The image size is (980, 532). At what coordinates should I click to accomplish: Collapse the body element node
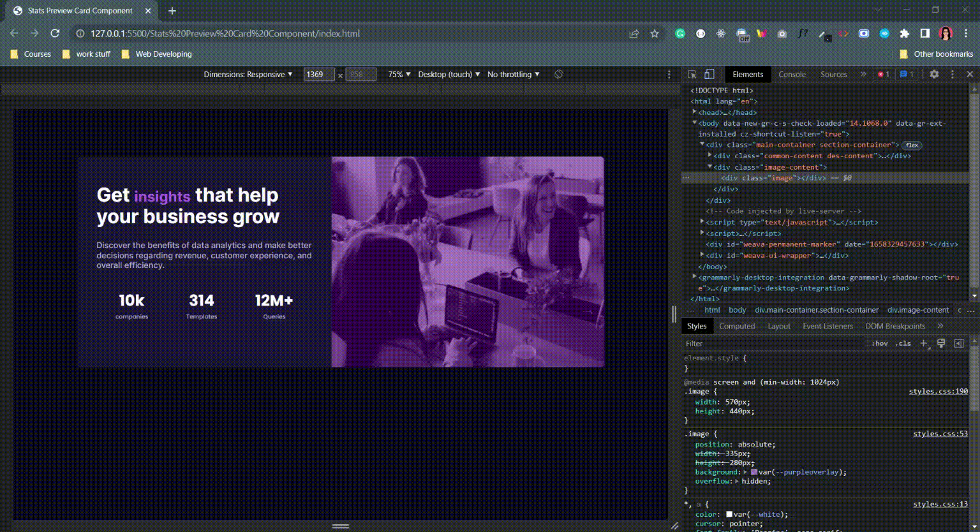[x=694, y=122]
